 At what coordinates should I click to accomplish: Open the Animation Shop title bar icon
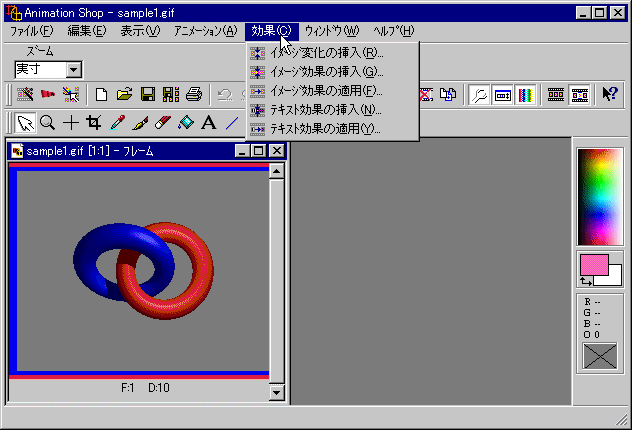[x=14, y=13]
